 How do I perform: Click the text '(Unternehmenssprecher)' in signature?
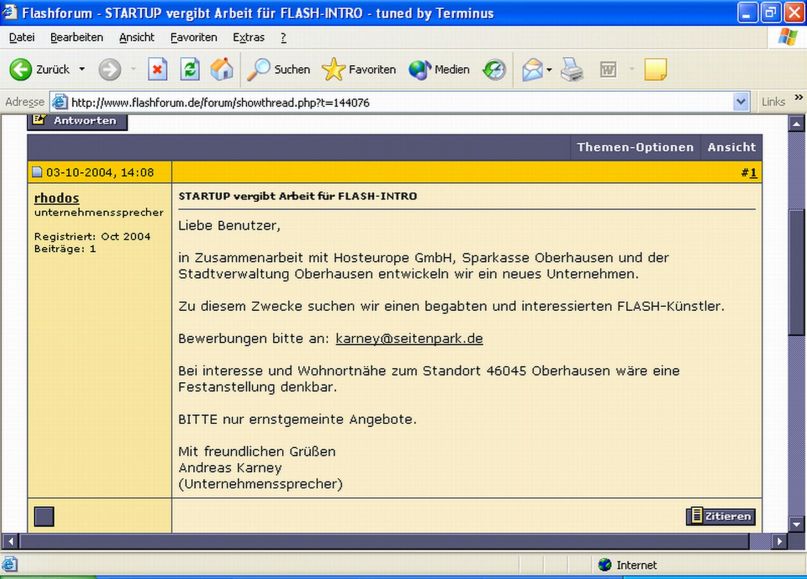tap(260, 484)
